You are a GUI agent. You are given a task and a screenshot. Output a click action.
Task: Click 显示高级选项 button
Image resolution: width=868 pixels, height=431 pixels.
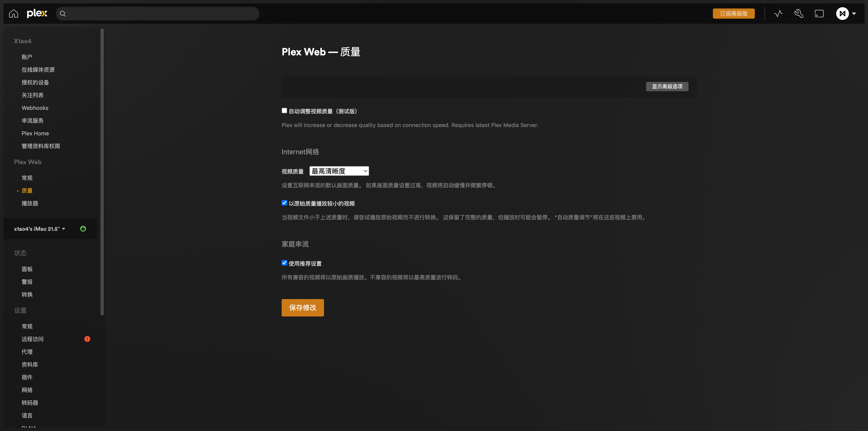pos(667,86)
